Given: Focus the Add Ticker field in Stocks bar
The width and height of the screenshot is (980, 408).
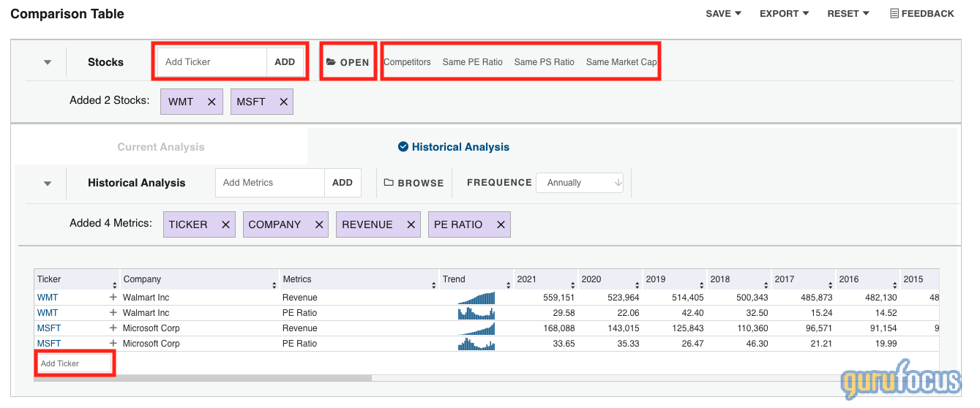Looking at the screenshot, I should click(x=212, y=62).
